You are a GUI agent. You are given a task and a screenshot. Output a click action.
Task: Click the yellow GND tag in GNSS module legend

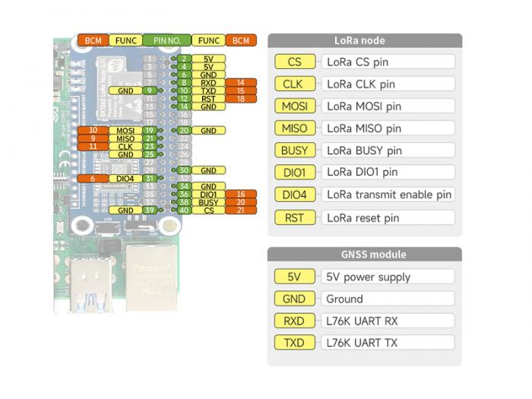[295, 299]
